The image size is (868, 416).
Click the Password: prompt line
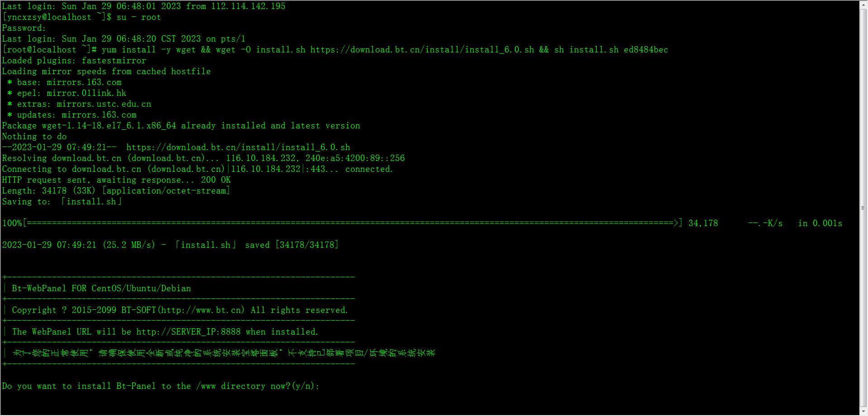pyautogui.click(x=24, y=28)
